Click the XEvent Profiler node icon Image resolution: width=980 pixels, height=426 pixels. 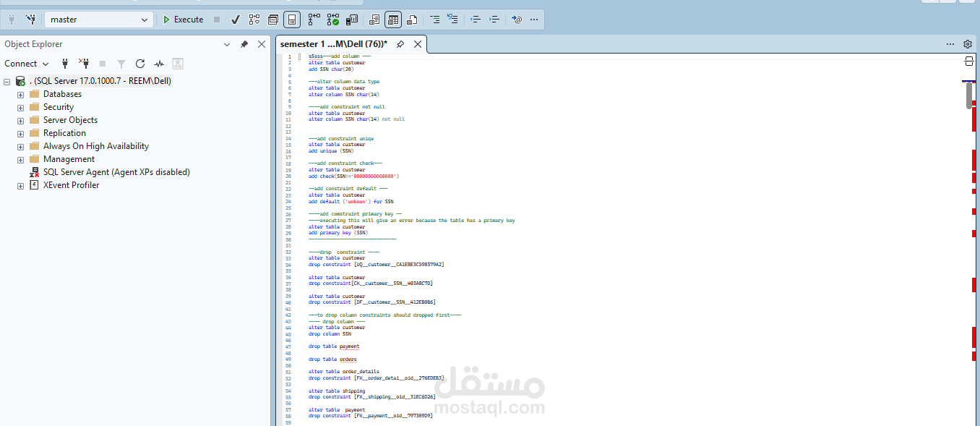coord(34,185)
